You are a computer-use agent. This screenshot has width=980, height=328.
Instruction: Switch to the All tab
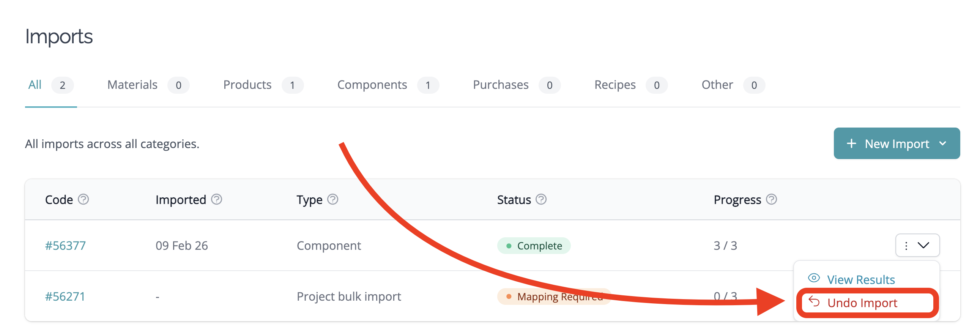pyautogui.click(x=50, y=85)
